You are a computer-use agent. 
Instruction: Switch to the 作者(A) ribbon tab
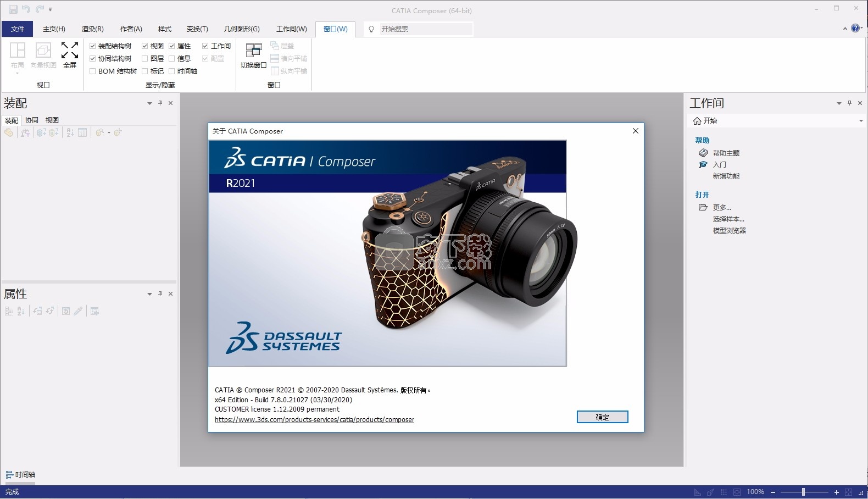click(x=131, y=29)
